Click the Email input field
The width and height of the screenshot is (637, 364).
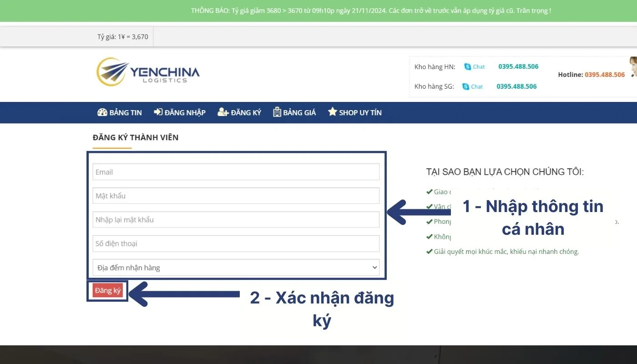[236, 172]
